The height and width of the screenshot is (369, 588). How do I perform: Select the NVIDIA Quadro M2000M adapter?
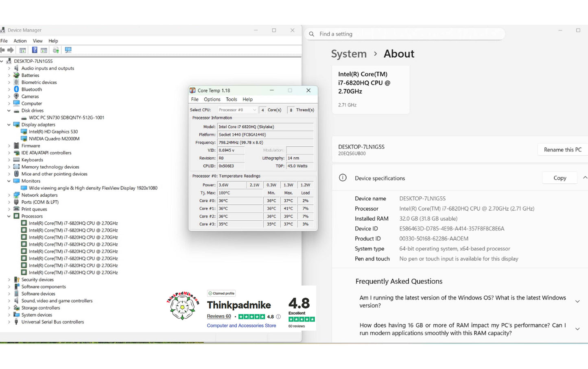[54, 139]
